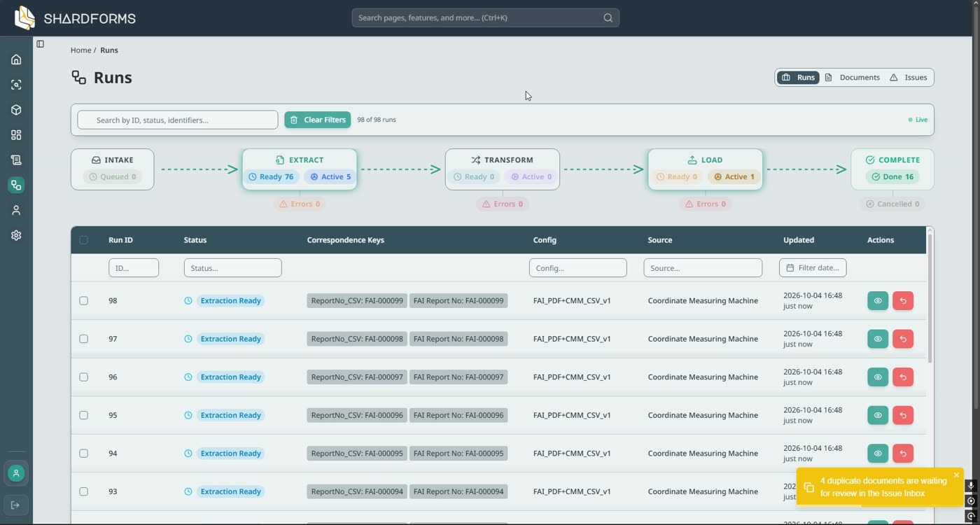Viewport: 980px width, 525px height.
Task: View run 96 with the eye icon
Action: 878,377
